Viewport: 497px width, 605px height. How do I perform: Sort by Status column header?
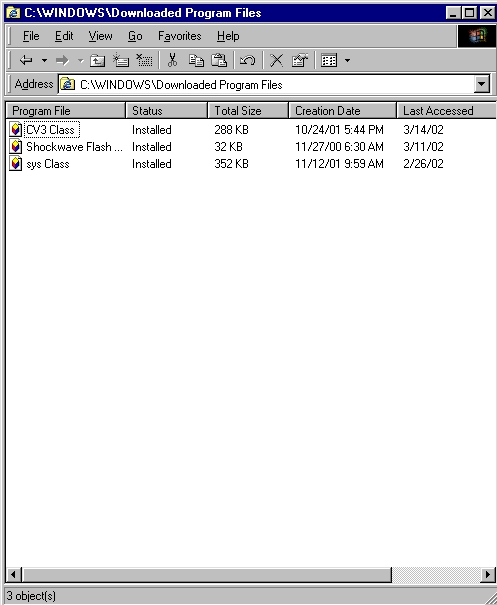click(167, 111)
